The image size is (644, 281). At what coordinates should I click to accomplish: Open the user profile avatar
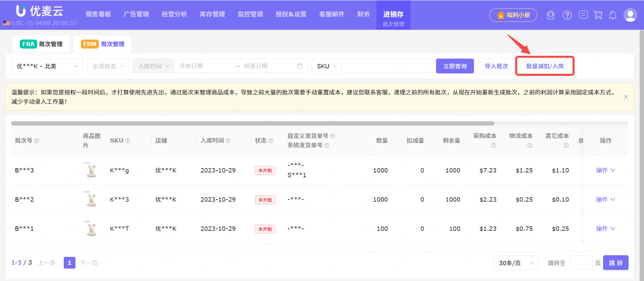tap(630, 15)
